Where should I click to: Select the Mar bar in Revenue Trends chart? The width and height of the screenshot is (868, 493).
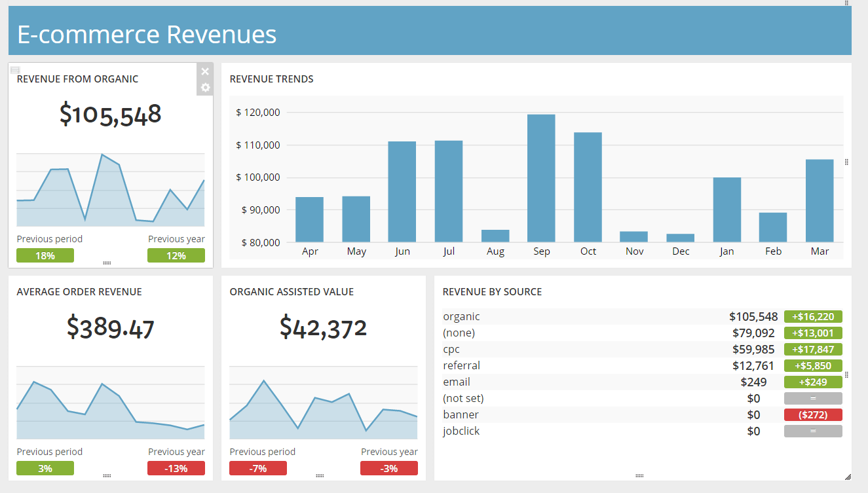tap(820, 201)
